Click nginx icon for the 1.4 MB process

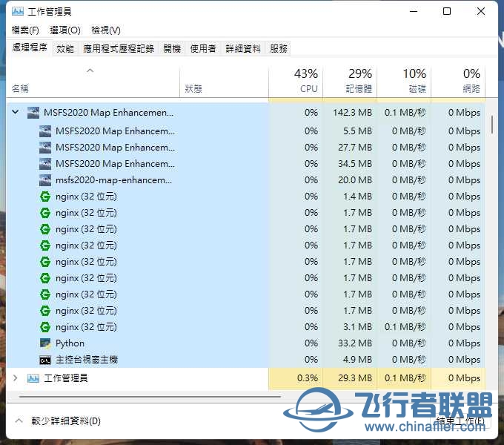coord(45,197)
